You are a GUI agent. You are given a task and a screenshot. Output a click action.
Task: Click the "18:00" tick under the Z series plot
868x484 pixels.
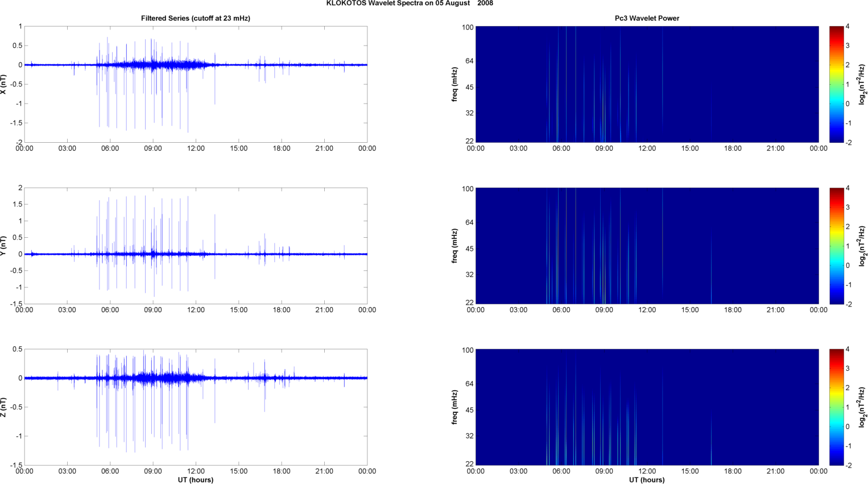click(x=282, y=471)
